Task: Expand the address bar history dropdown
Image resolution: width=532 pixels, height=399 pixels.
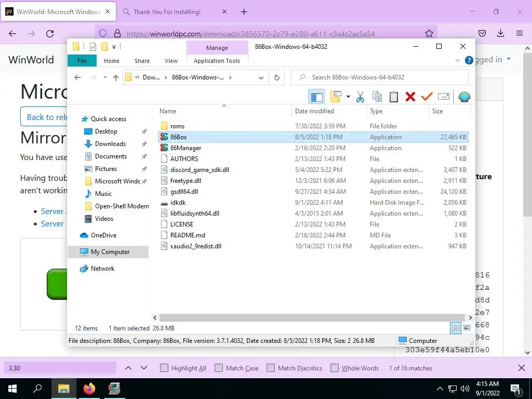Action: pyautogui.click(x=261, y=78)
